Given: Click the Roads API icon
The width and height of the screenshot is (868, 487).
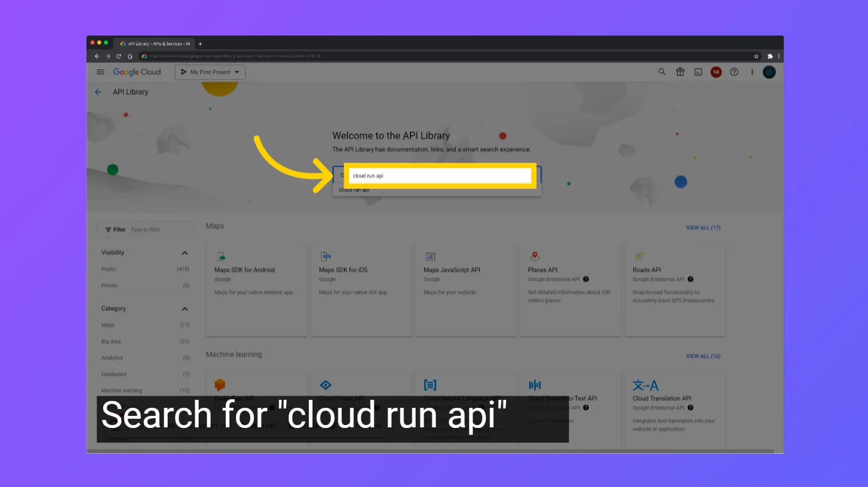Looking at the screenshot, I should click(x=639, y=256).
